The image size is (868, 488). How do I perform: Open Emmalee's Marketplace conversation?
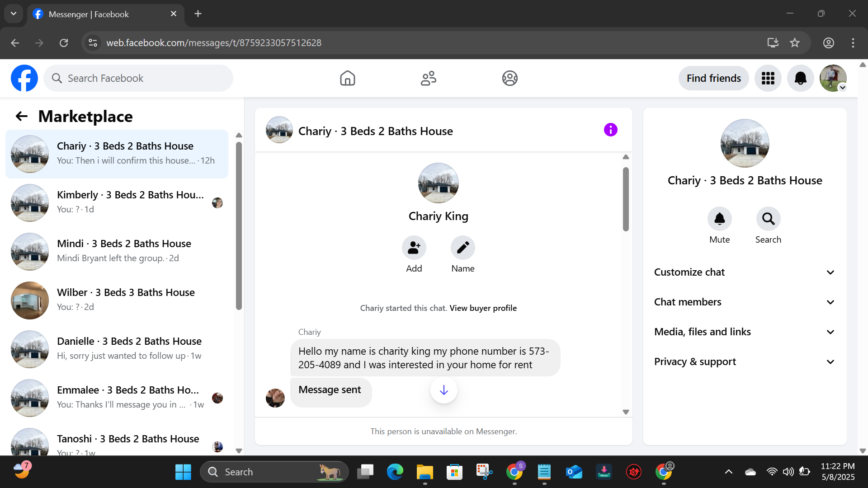[x=117, y=398]
